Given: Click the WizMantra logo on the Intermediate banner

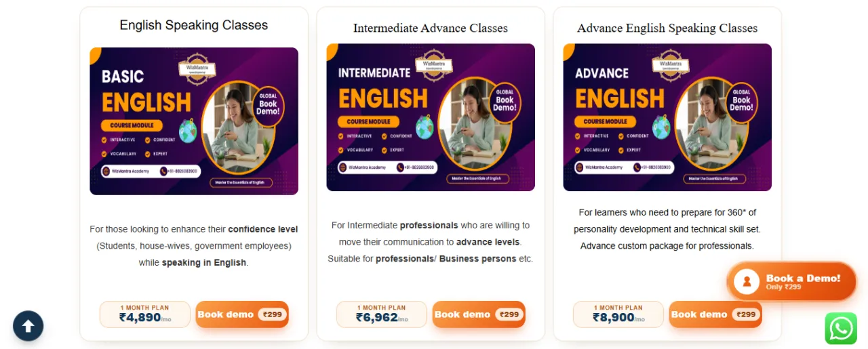Looking at the screenshot, I should click(x=434, y=64).
